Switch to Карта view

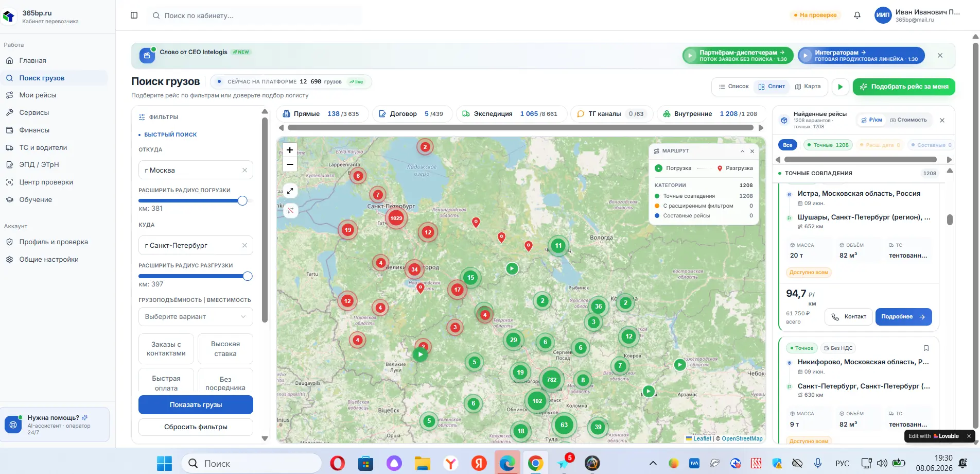coord(808,87)
